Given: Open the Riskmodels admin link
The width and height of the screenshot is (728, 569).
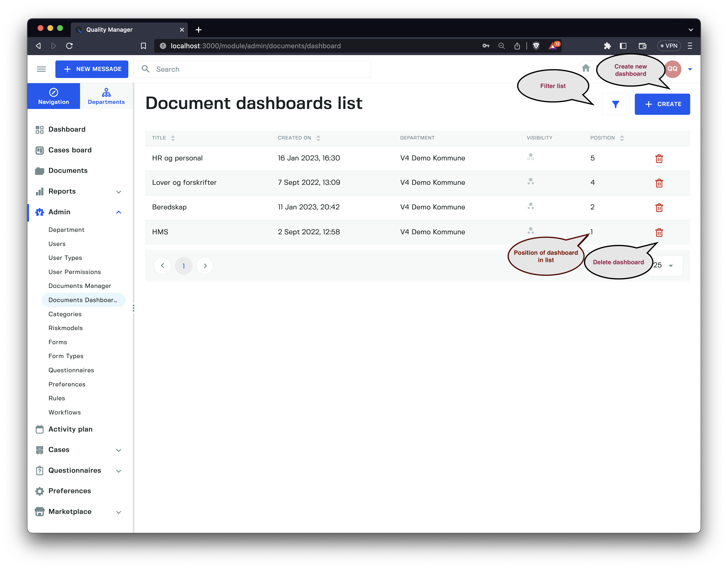Looking at the screenshot, I should tap(66, 328).
